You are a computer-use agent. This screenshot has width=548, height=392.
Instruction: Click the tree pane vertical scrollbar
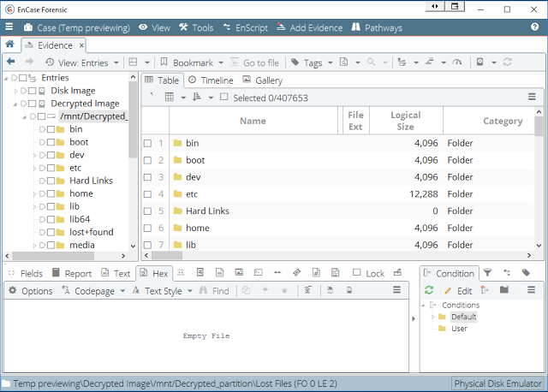tap(133, 119)
